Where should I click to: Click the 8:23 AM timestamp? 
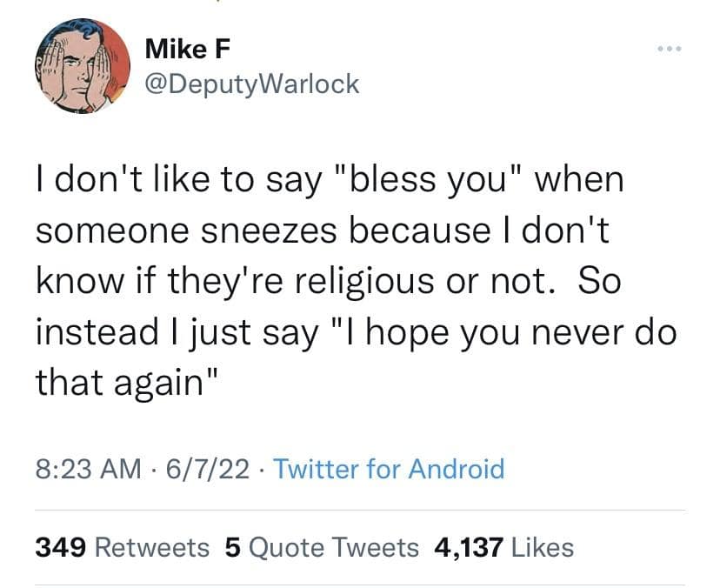(x=88, y=470)
